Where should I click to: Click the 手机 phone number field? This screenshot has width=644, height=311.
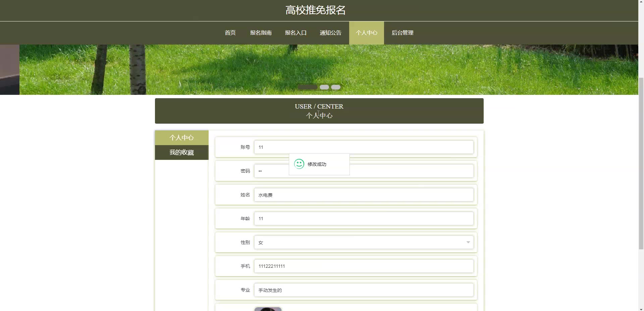tap(364, 266)
